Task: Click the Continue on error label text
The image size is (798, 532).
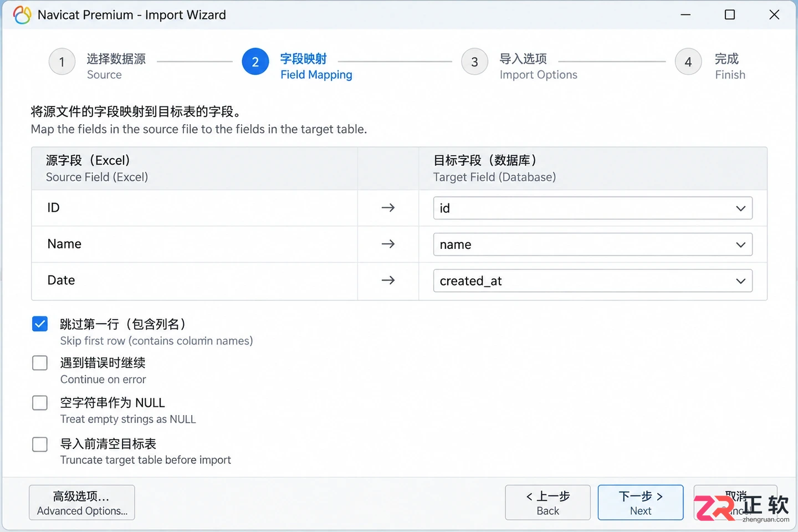Action: pyautogui.click(x=103, y=371)
